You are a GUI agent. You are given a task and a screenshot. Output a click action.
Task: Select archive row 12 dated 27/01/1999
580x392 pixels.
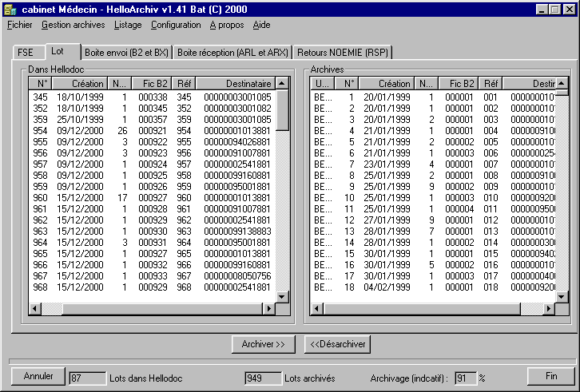click(433, 220)
